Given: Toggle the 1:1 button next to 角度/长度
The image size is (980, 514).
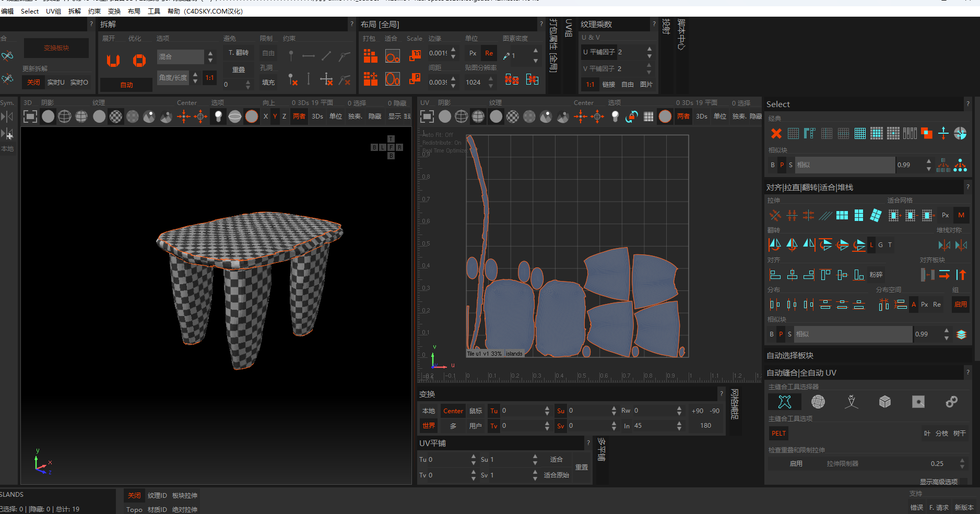Looking at the screenshot, I should tap(209, 78).
